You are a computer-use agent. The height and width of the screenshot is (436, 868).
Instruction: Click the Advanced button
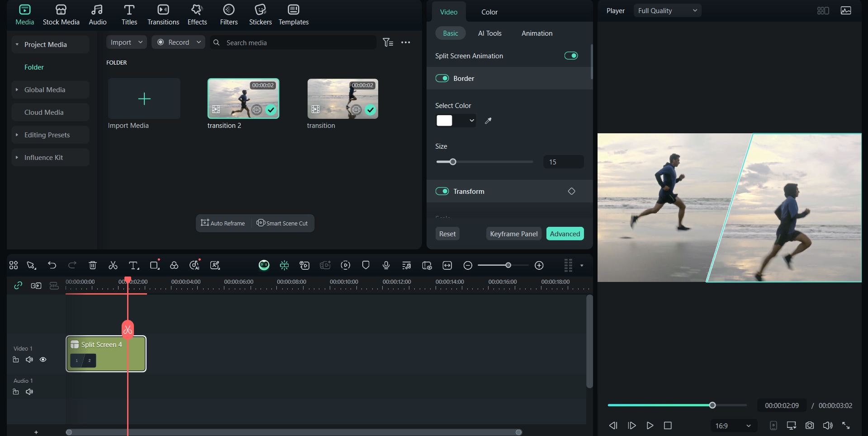click(x=565, y=234)
